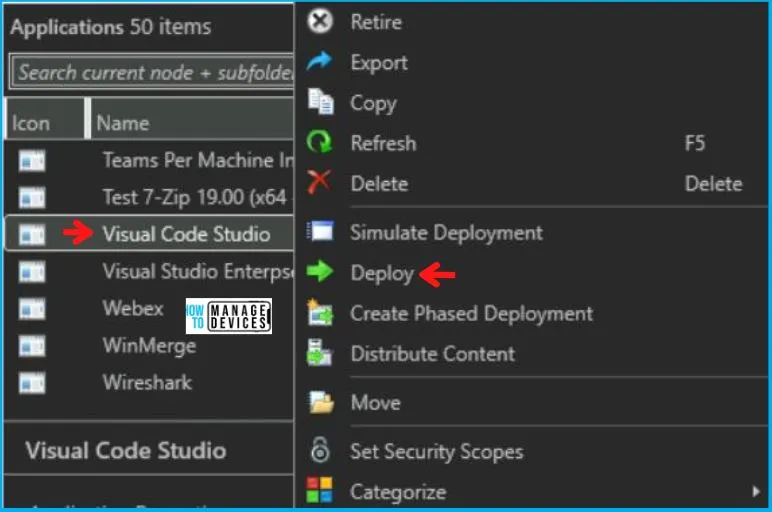Click the Copy documents icon
The image size is (772, 512).
pyautogui.click(x=321, y=101)
